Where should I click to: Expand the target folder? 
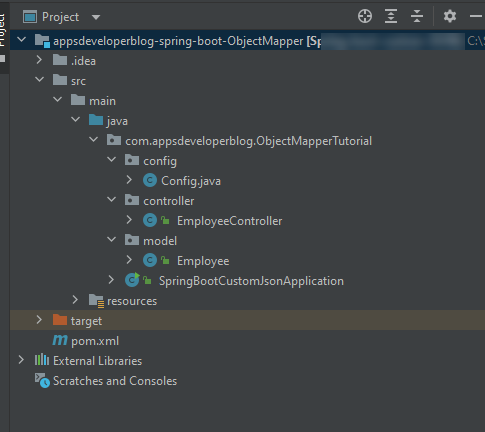(39, 320)
